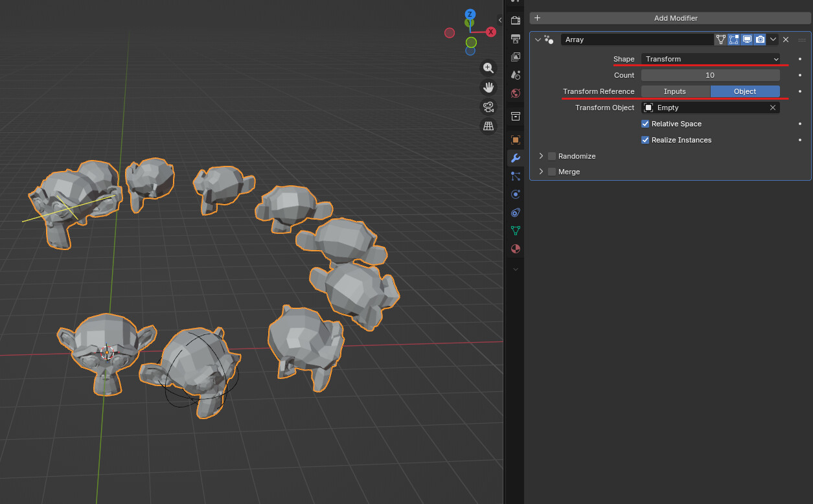The width and height of the screenshot is (813, 504).
Task: Click the Add Modifier button
Action: tap(670, 18)
